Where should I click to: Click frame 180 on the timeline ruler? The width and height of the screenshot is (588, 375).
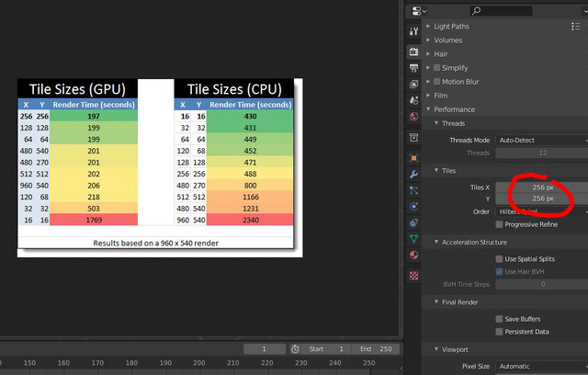tap(131, 363)
